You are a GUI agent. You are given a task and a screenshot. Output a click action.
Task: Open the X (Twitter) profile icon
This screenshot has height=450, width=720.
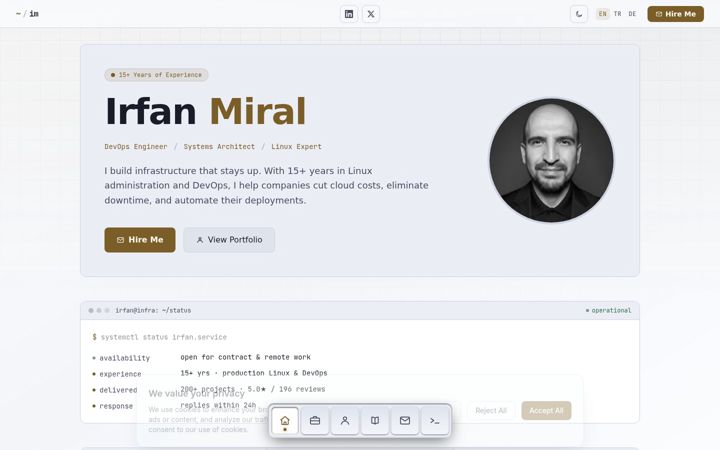371,14
